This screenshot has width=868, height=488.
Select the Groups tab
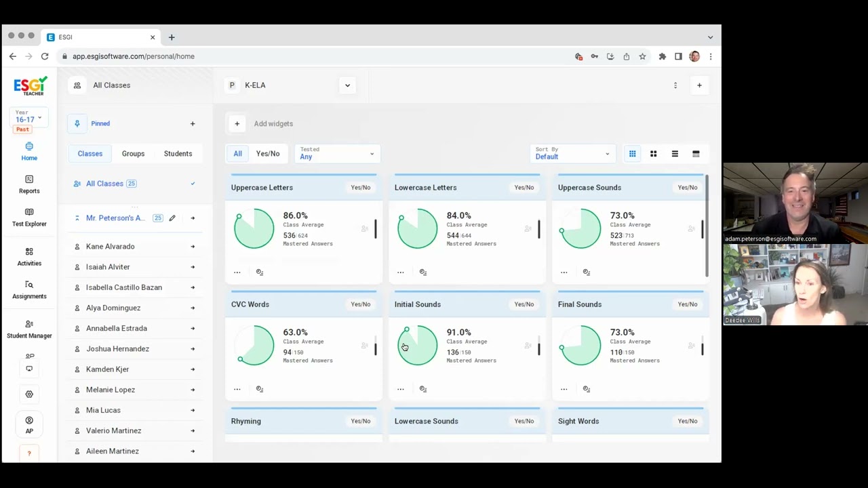[x=133, y=154]
